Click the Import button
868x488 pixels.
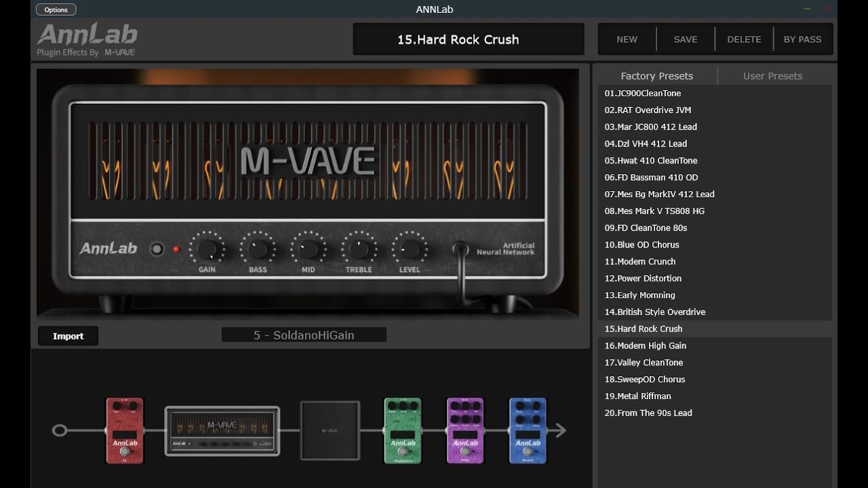pos(68,336)
